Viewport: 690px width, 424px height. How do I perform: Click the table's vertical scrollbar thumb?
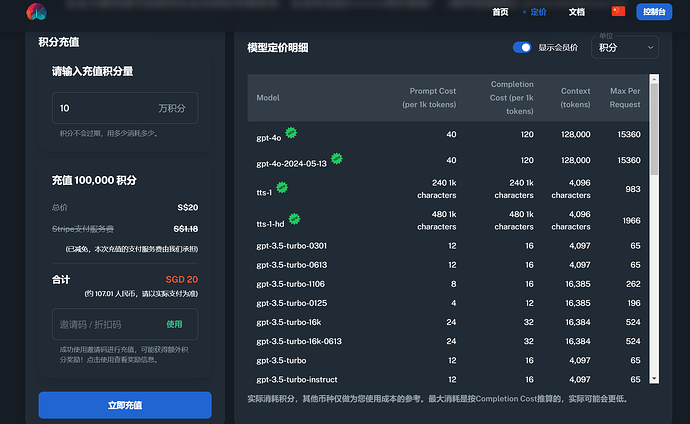[x=654, y=130]
